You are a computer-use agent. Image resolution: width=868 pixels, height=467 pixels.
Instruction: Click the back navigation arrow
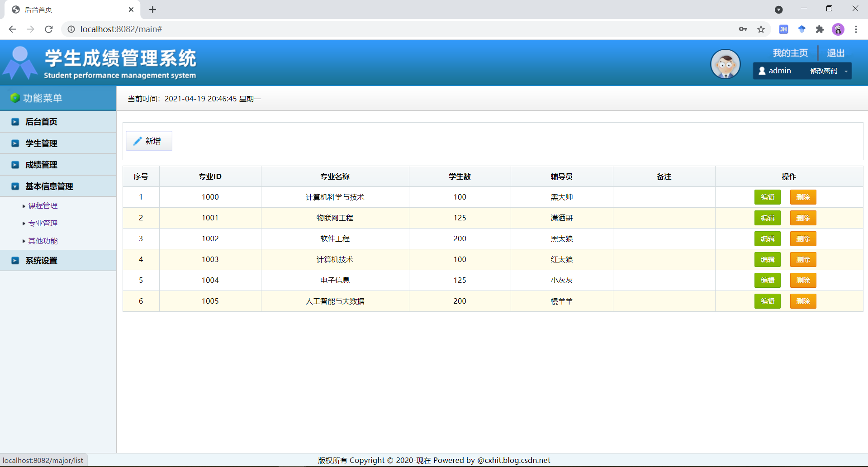pyautogui.click(x=12, y=29)
